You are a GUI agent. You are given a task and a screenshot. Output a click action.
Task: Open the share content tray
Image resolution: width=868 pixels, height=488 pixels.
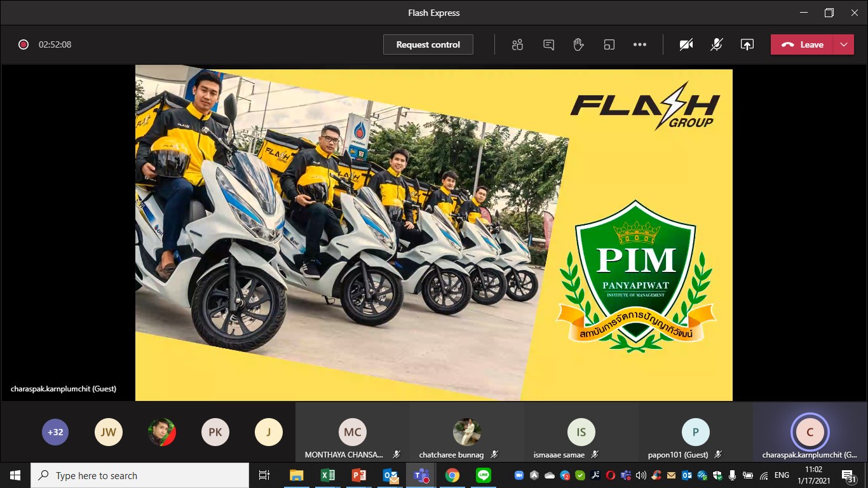[747, 44]
